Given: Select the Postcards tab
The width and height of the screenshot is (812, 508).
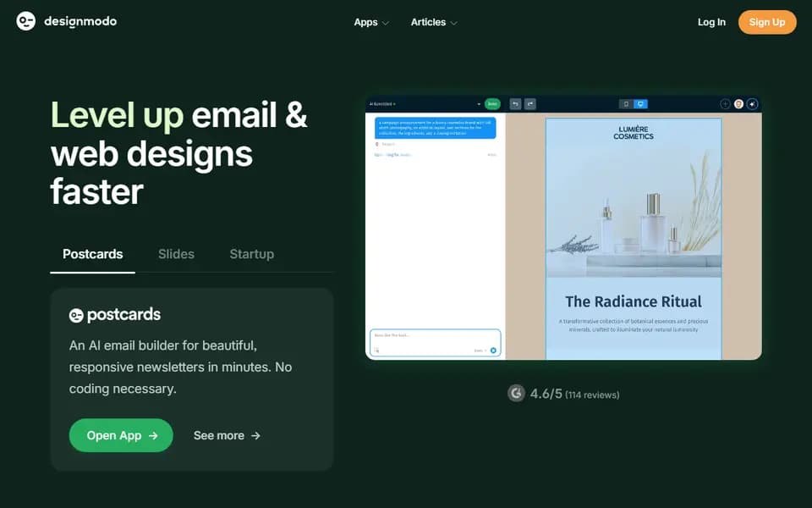Looking at the screenshot, I should [x=93, y=254].
